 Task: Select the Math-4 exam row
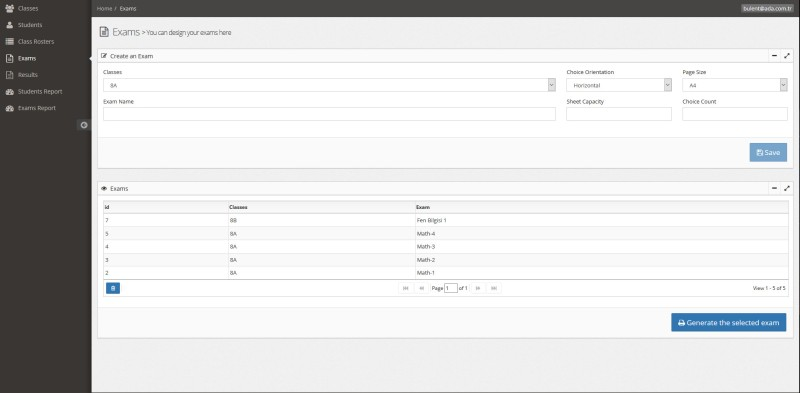tap(446, 234)
